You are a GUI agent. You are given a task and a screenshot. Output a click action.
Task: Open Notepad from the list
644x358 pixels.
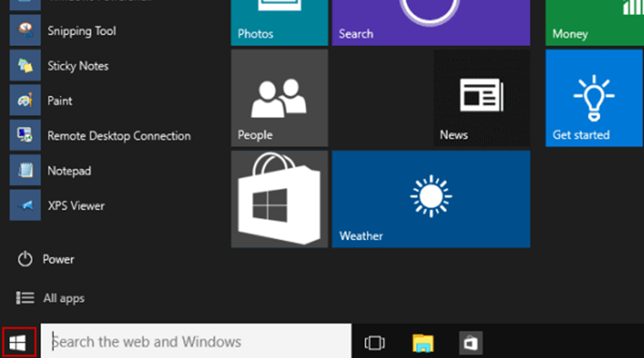click(25, 171)
